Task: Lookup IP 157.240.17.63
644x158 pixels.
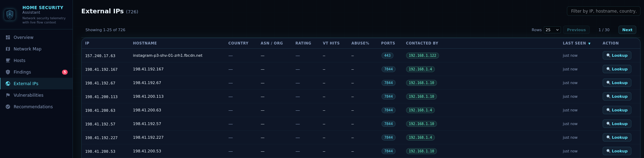Action: (x=617, y=55)
